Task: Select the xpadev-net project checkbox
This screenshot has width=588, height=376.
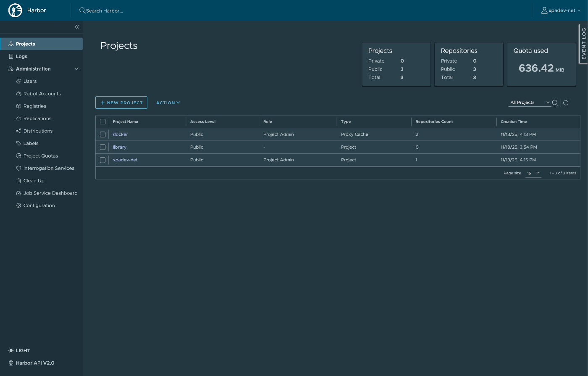Action: tap(102, 160)
